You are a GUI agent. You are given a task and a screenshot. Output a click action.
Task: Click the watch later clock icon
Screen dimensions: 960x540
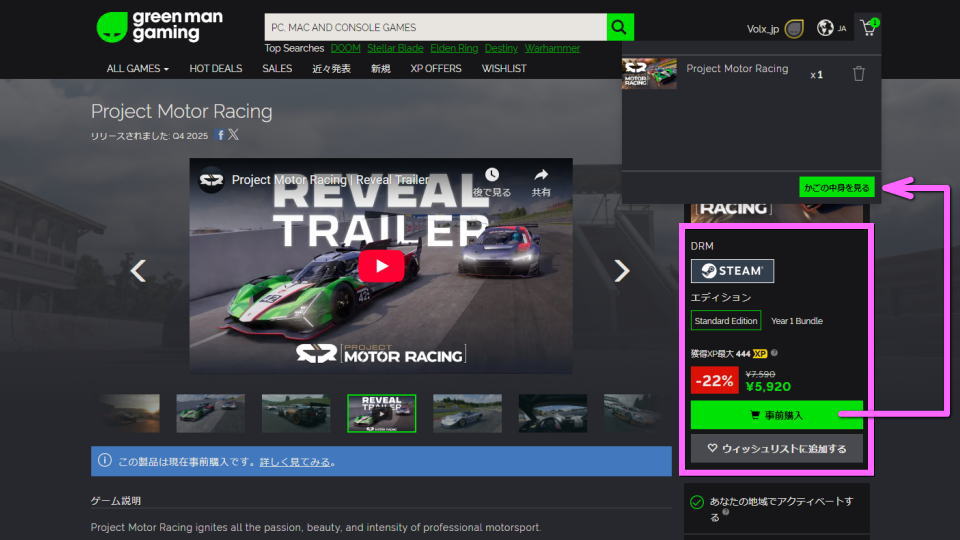click(x=492, y=175)
